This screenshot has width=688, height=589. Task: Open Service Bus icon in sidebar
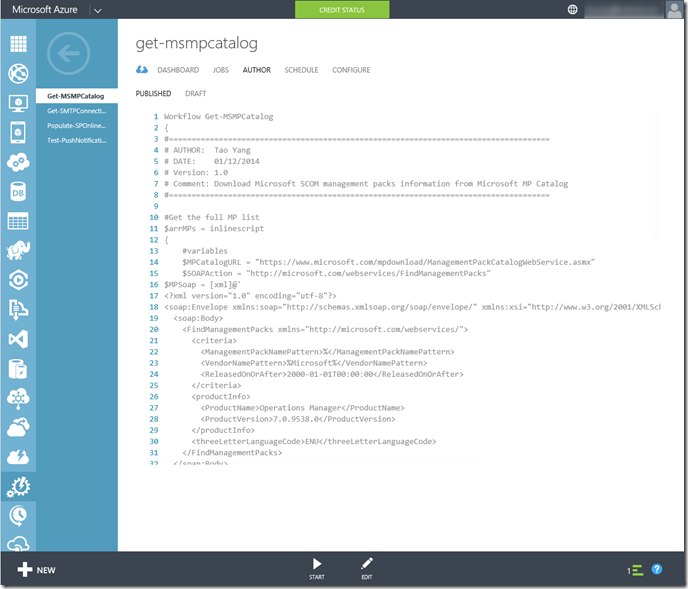point(18,309)
